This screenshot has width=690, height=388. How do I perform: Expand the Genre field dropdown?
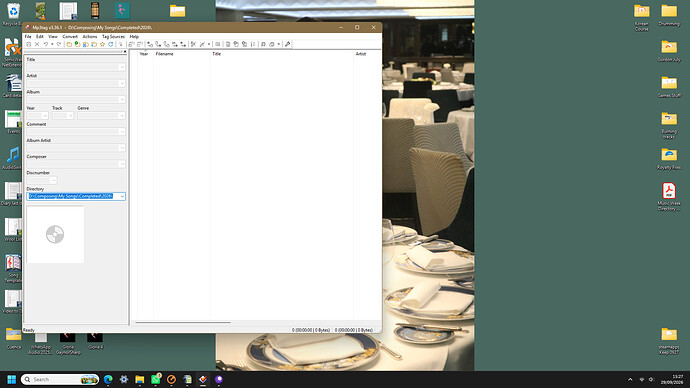click(x=122, y=115)
